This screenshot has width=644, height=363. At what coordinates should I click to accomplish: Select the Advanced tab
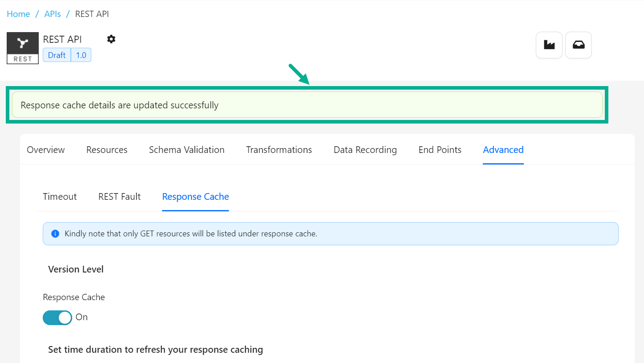tap(503, 150)
